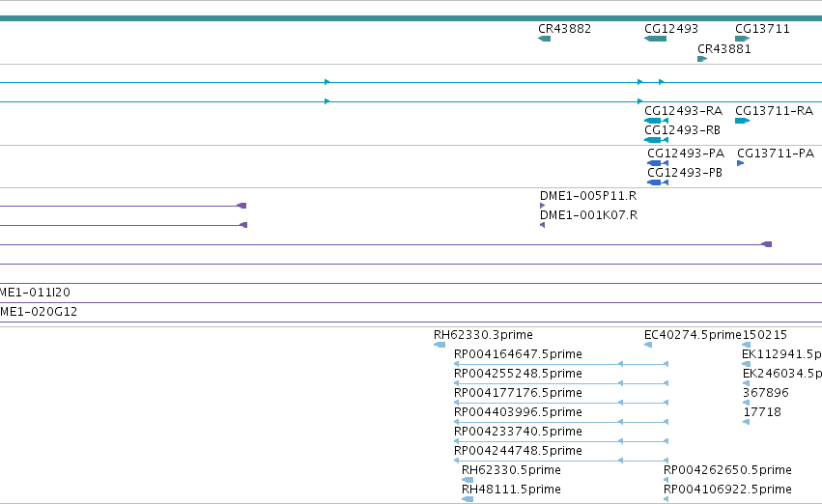Click the CG13711-RA transcript glyph
This screenshot has width=822, height=504.
[x=743, y=121]
